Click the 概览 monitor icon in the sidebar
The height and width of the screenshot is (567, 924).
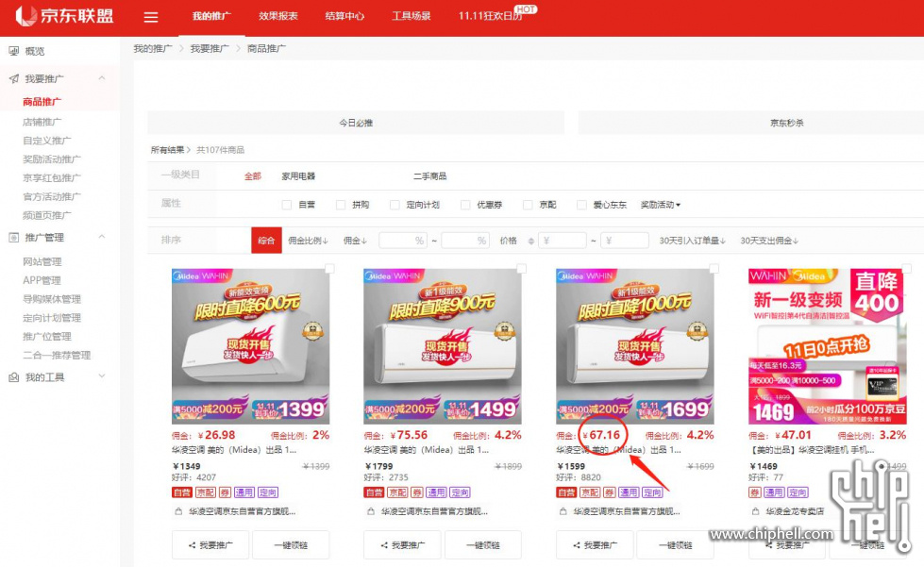[13, 51]
